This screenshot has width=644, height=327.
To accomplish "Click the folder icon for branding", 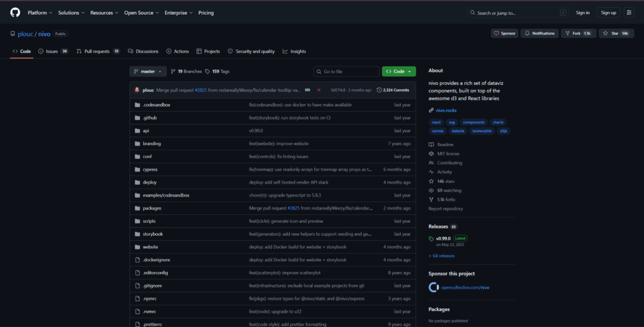I will 137,144.
